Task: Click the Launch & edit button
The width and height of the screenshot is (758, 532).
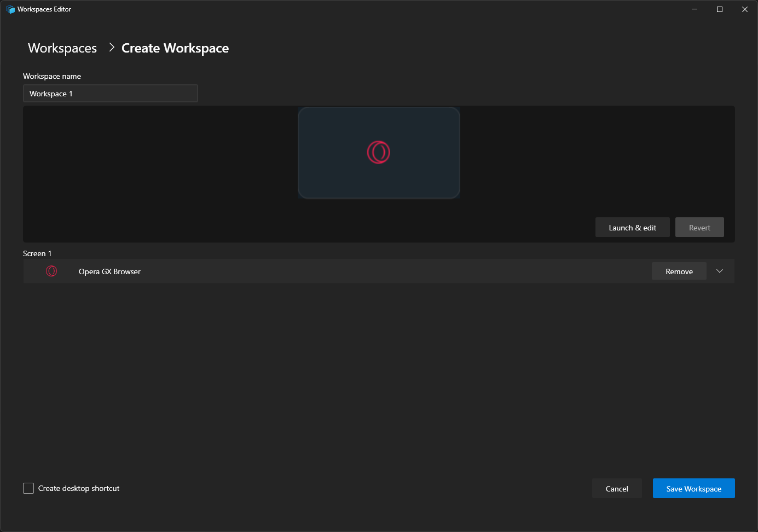Action: click(x=632, y=228)
